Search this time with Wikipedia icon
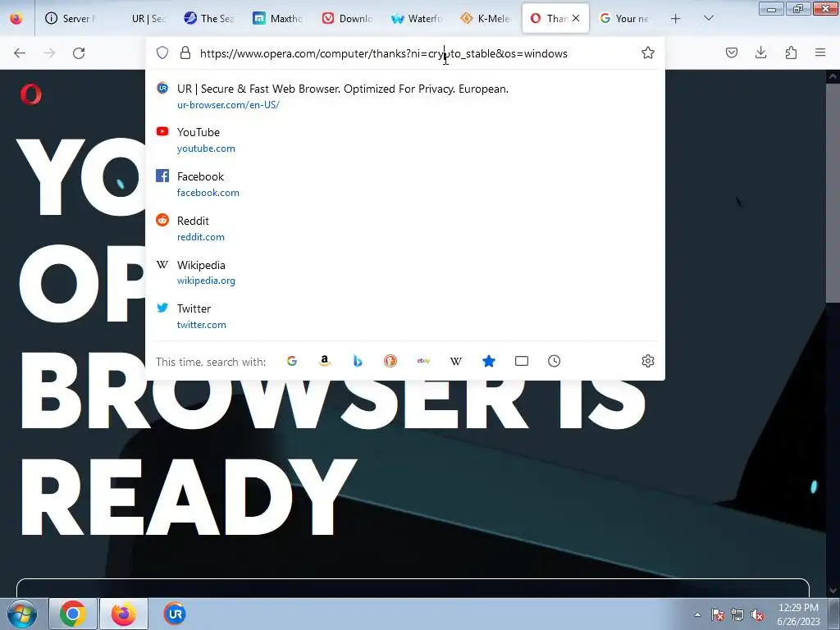This screenshot has height=630, width=840. (x=456, y=361)
